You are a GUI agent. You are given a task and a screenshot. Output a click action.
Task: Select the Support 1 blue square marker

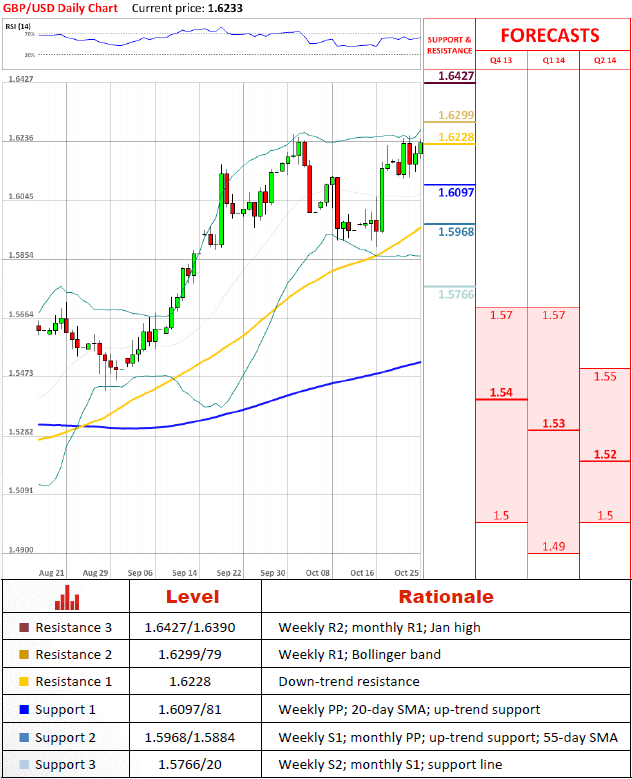(23, 709)
